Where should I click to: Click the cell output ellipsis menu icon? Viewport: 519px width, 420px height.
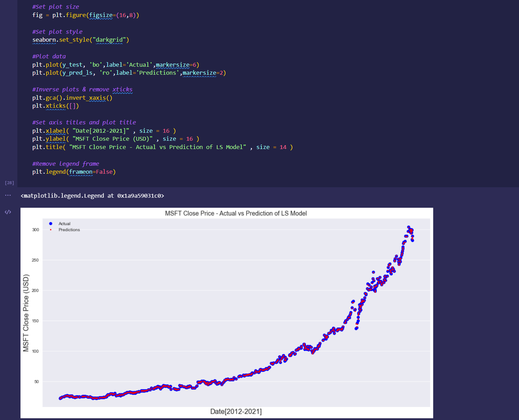click(8, 195)
